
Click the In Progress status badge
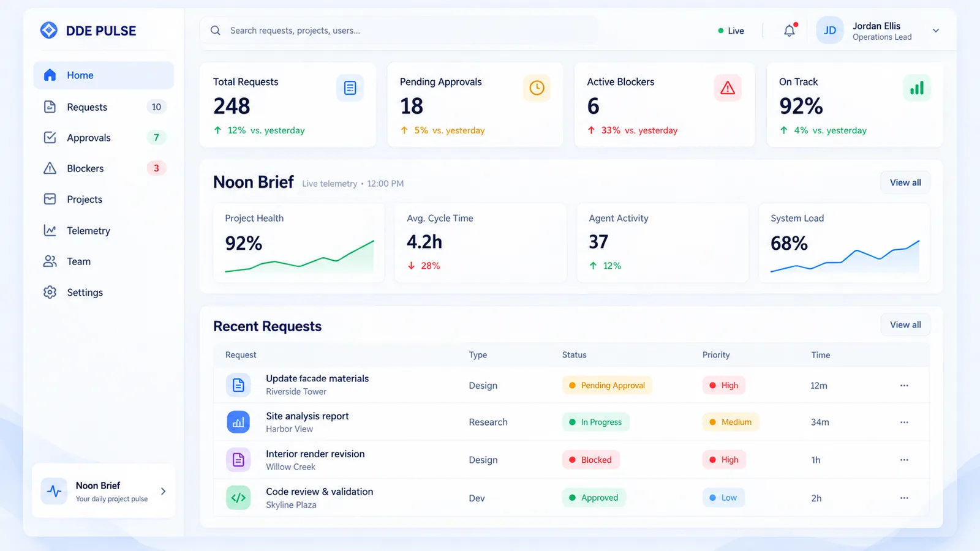point(595,422)
